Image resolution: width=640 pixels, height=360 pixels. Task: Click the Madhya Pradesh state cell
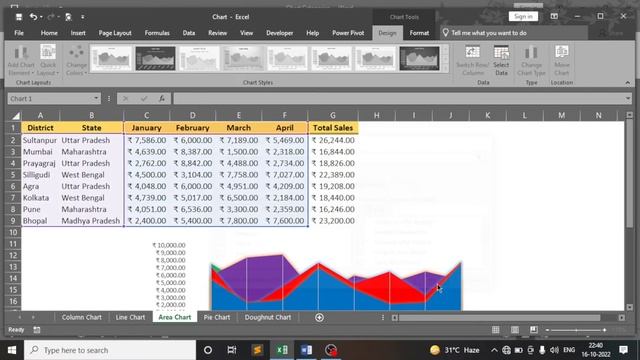click(91, 221)
